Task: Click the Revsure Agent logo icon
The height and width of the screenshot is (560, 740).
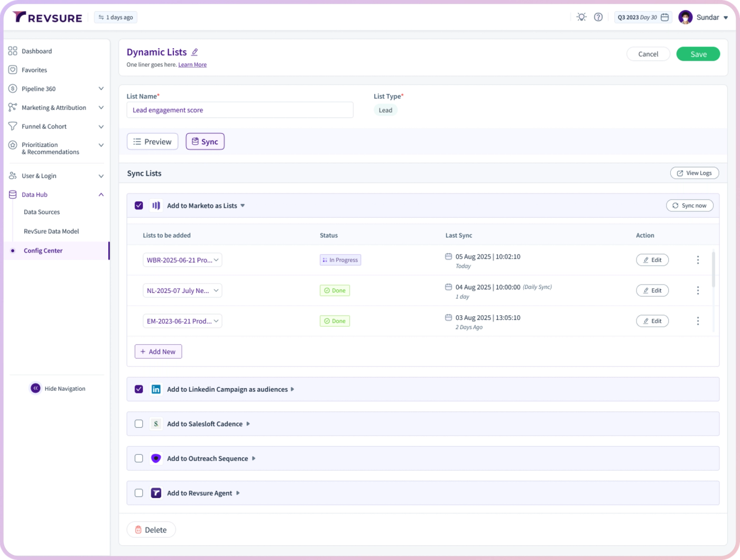Action: click(156, 493)
